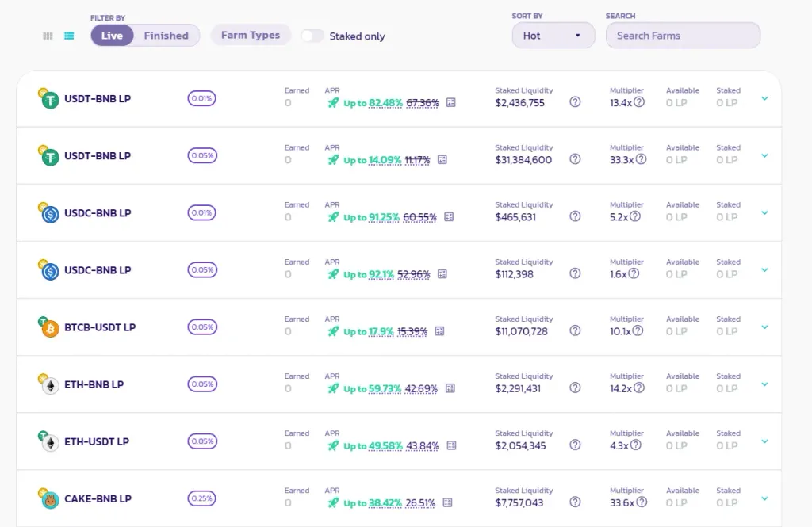Open the Farm Types filter
This screenshot has width=812, height=527.
(x=251, y=35)
